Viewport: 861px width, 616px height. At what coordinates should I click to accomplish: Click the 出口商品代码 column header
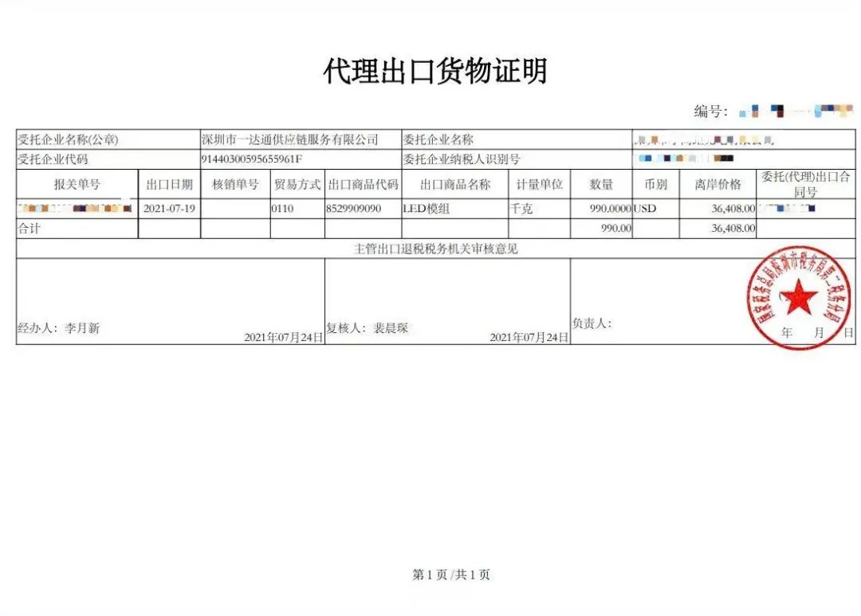363,184
